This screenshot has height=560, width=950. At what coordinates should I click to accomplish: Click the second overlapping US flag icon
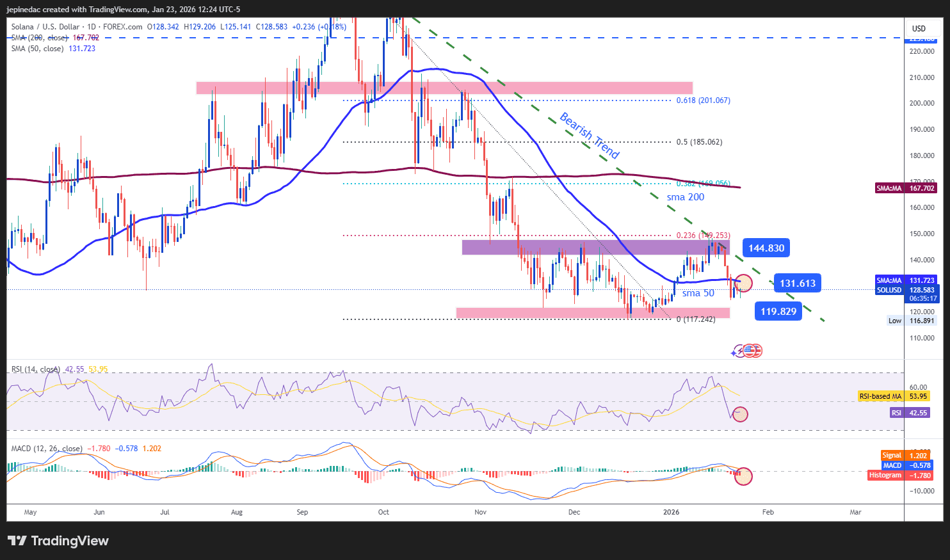(757, 350)
